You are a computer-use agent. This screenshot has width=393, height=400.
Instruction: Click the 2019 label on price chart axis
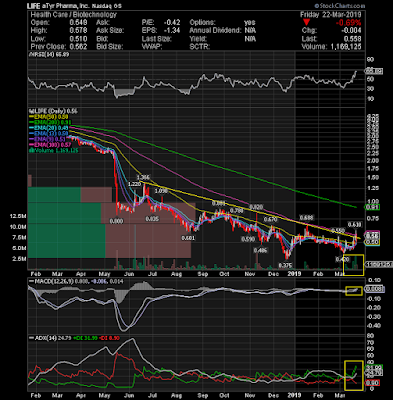294,274
